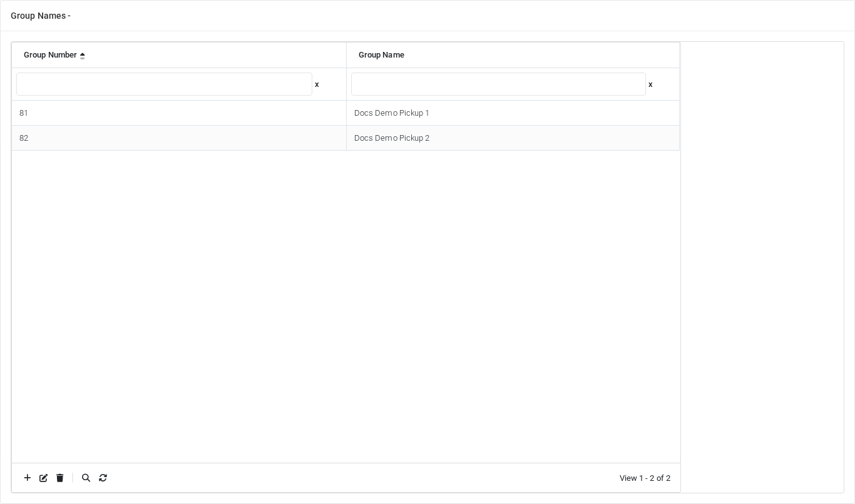
Task: Focus the Group Number filter field
Action: [164, 84]
